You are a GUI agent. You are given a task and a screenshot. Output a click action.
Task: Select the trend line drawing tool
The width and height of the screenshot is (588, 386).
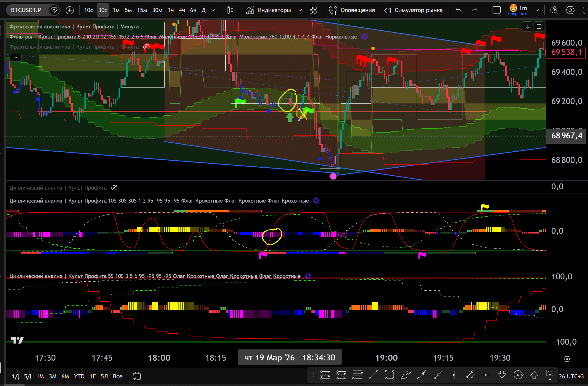click(373, 375)
